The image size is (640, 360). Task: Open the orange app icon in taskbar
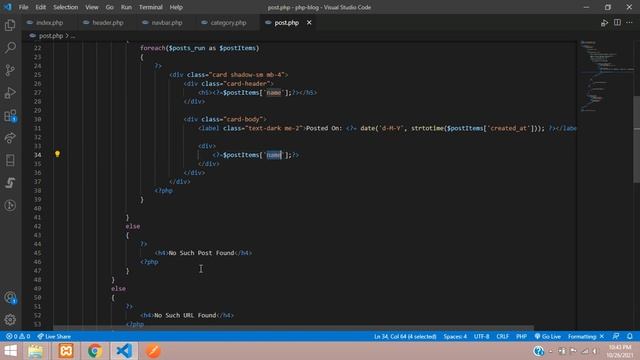[153, 351]
